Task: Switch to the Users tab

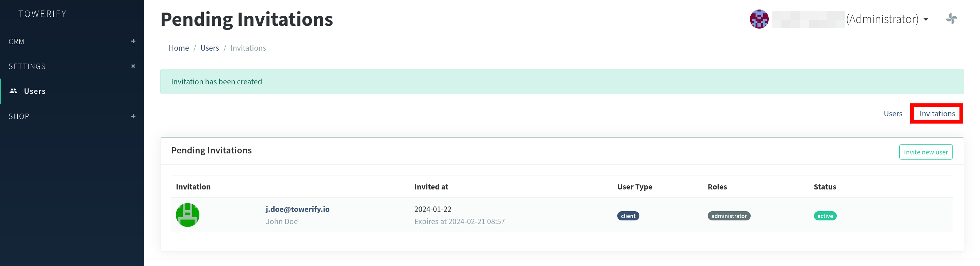Action: coord(893,113)
